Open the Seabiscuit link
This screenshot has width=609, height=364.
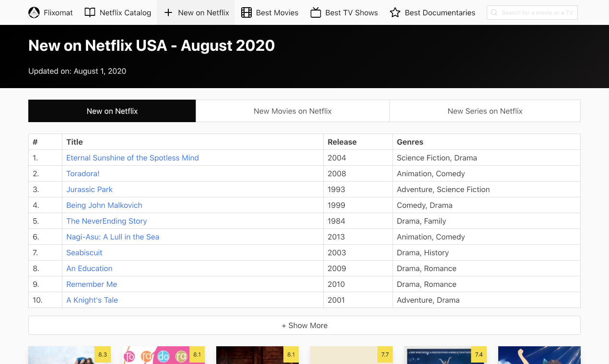pyautogui.click(x=84, y=252)
